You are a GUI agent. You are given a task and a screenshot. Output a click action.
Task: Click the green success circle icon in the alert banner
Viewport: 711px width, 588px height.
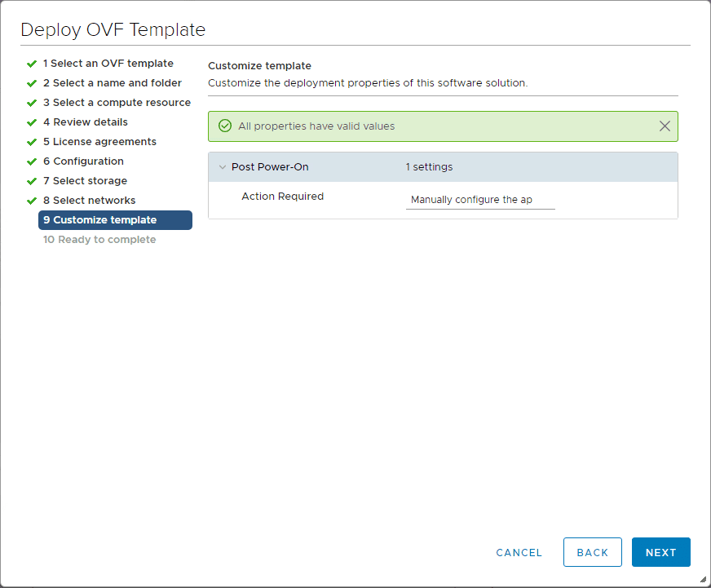pyautogui.click(x=224, y=126)
